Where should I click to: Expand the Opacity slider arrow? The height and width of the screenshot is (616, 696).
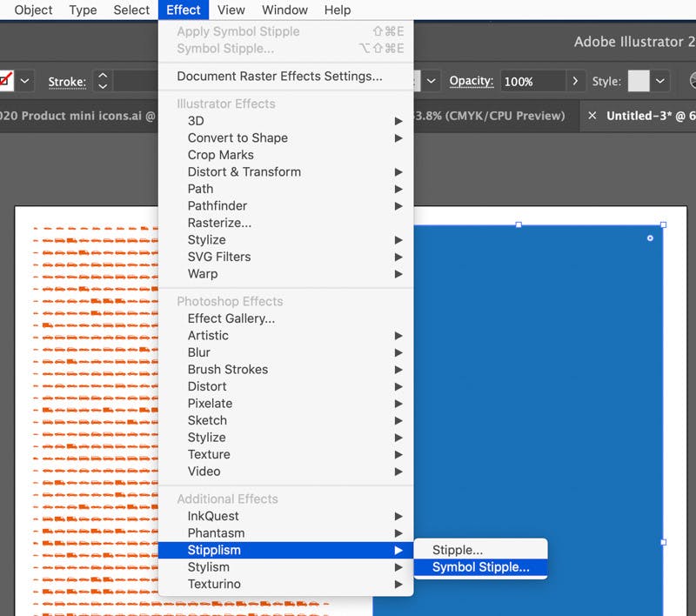(x=574, y=81)
